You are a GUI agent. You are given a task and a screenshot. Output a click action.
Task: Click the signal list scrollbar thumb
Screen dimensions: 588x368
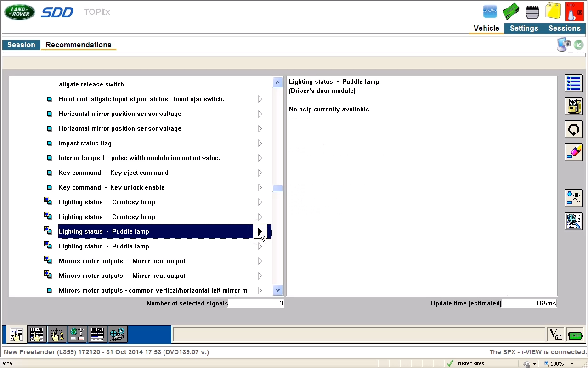[x=277, y=189]
